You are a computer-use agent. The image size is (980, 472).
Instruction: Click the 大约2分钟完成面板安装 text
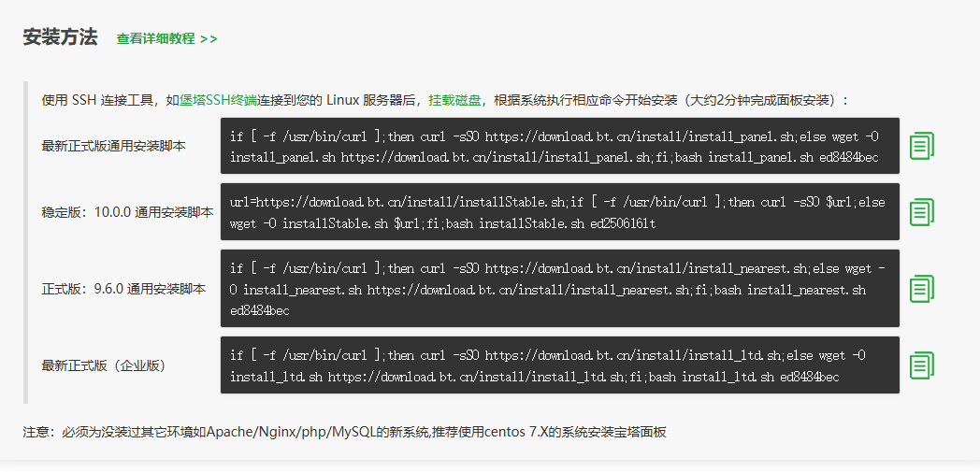(758, 100)
